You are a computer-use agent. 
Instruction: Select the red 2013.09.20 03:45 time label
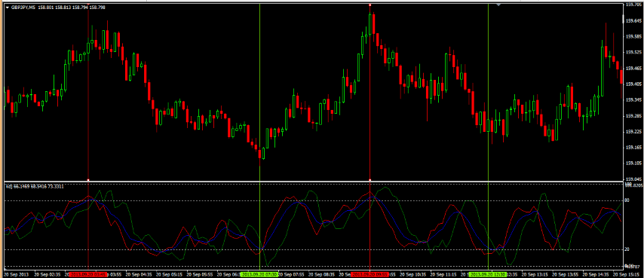[x=88, y=274]
